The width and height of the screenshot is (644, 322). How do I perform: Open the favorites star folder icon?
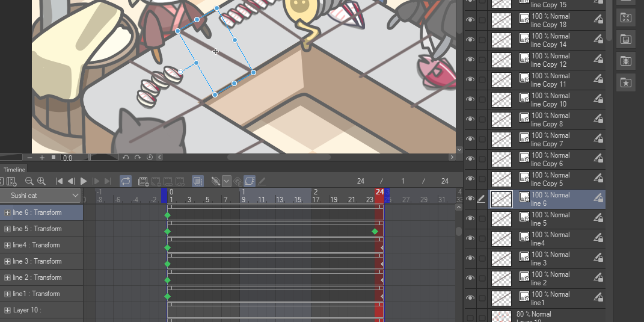click(x=625, y=83)
